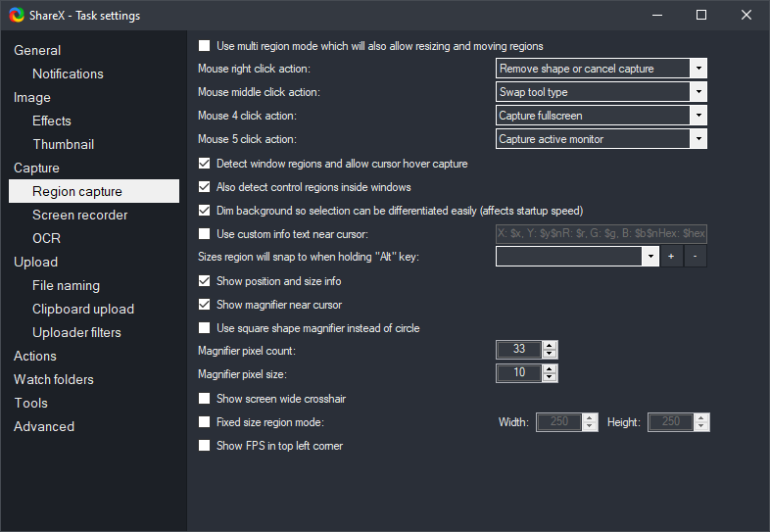Viewport: 770px width, 532px height.
Task: Click the Magnifier pixel count field
Action: pyautogui.click(x=519, y=350)
